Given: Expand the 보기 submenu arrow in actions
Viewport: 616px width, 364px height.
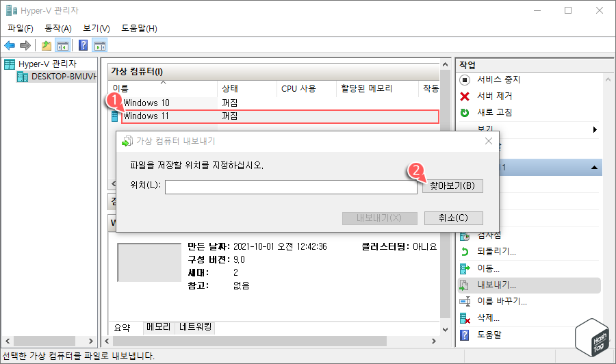Looking at the screenshot, I should [595, 129].
